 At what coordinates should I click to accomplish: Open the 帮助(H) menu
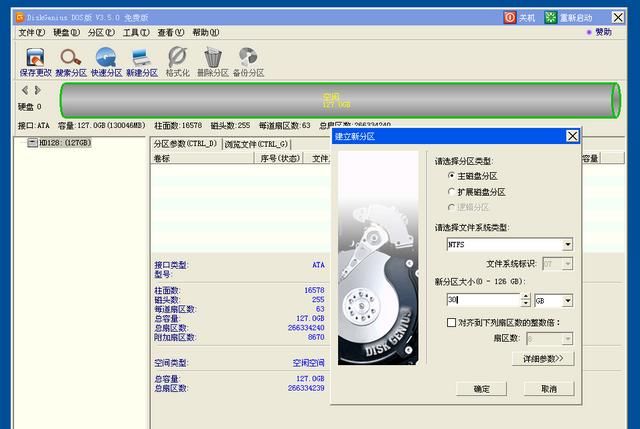206,32
